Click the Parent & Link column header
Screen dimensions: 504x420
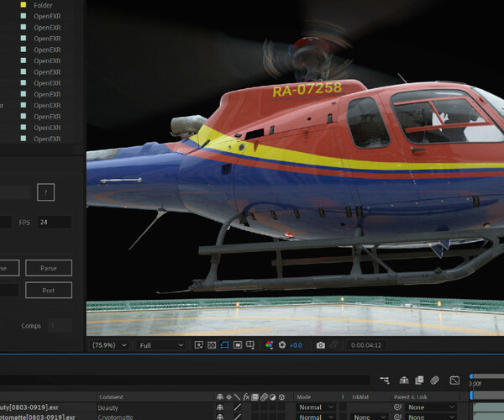[411, 397]
